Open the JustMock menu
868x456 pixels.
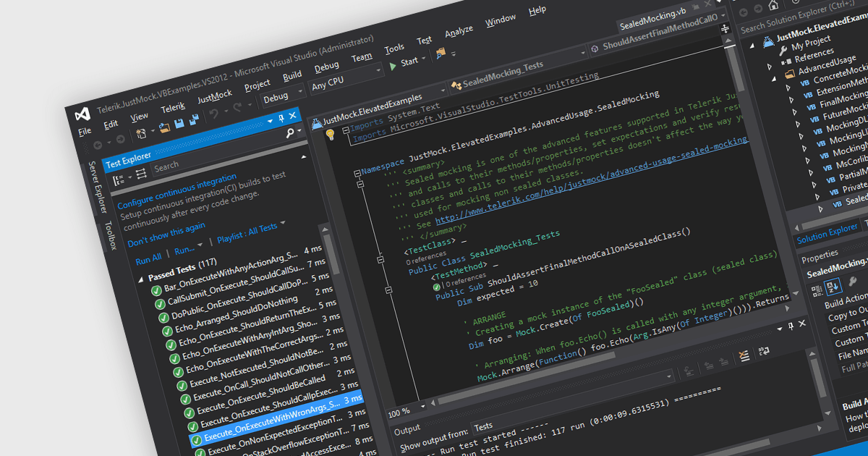(x=215, y=95)
